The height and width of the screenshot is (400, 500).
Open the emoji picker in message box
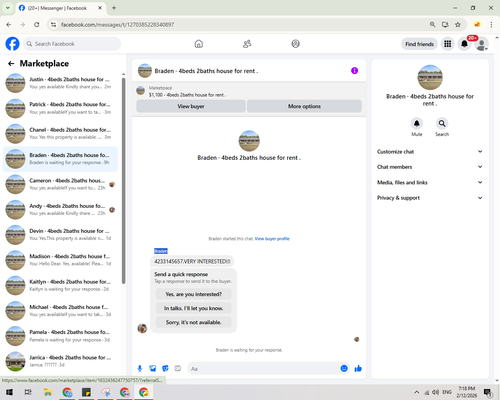click(x=344, y=368)
